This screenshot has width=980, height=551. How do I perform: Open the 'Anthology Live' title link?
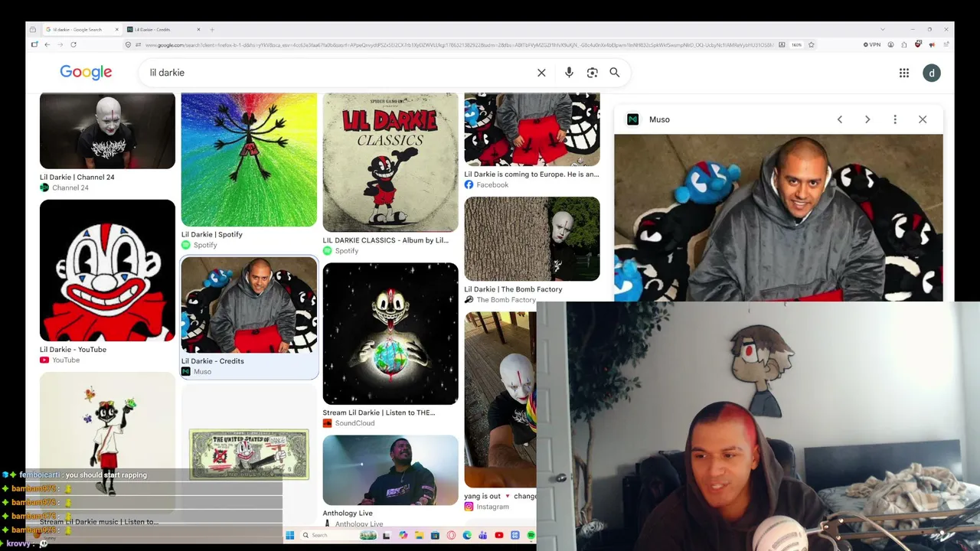coord(348,514)
